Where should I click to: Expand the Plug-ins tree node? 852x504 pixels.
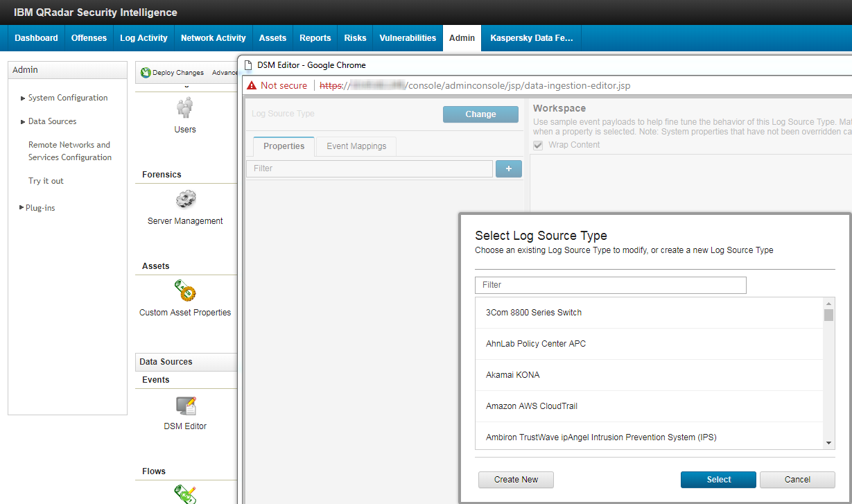(x=21, y=208)
